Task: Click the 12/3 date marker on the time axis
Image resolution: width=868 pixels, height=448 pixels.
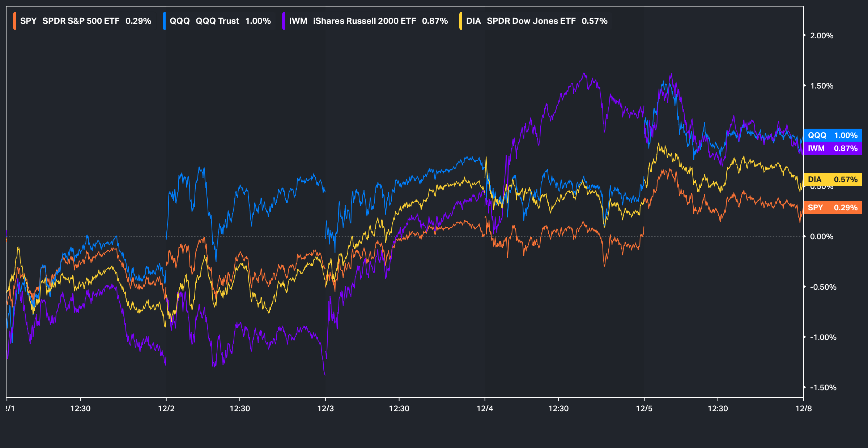Action: tap(325, 409)
